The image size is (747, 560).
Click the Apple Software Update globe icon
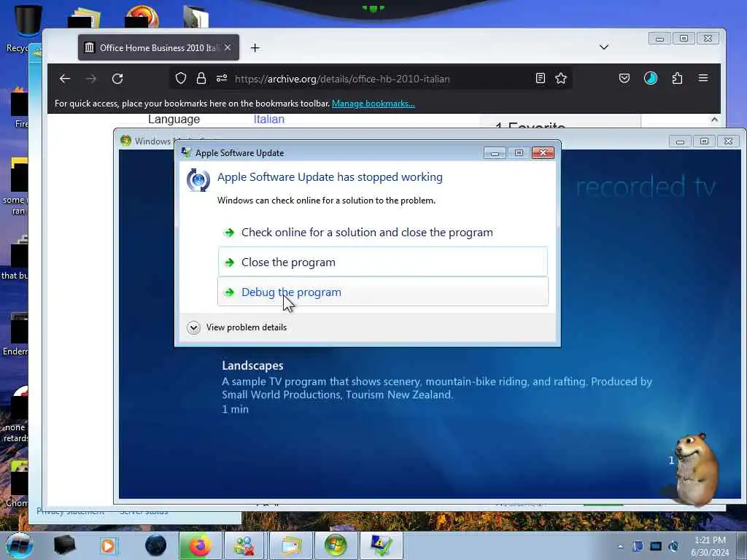(198, 180)
